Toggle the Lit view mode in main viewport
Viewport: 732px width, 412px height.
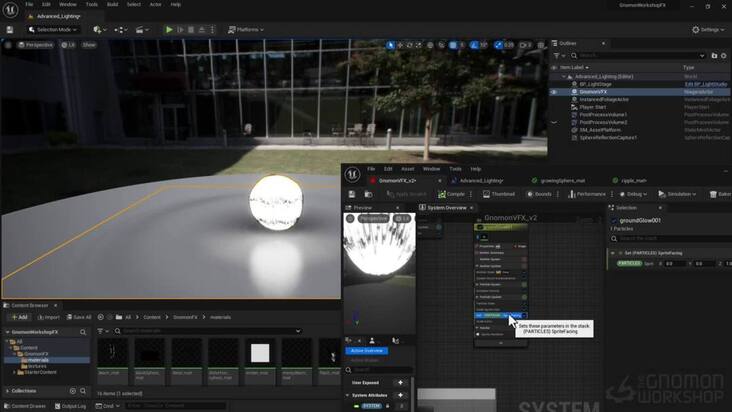pyautogui.click(x=69, y=45)
